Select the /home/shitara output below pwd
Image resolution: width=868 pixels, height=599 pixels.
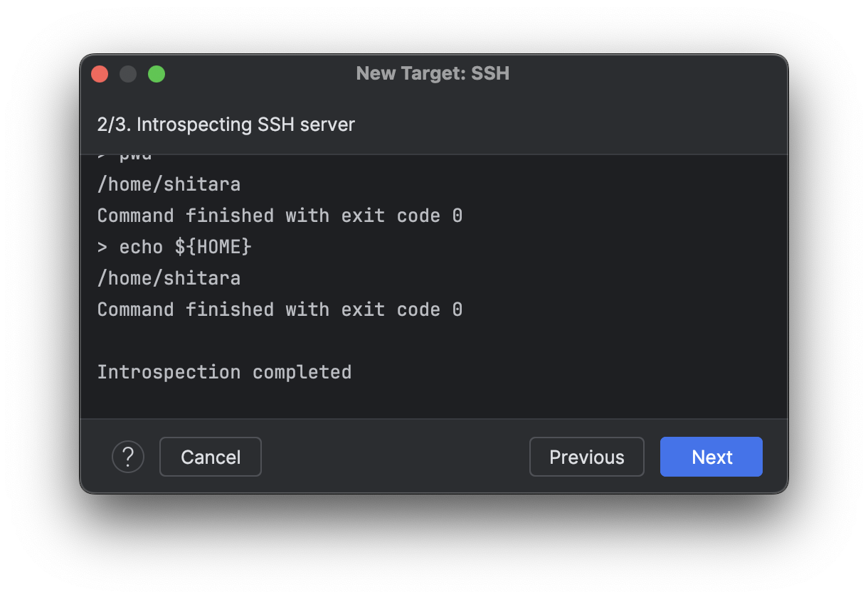pyautogui.click(x=169, y=185)
